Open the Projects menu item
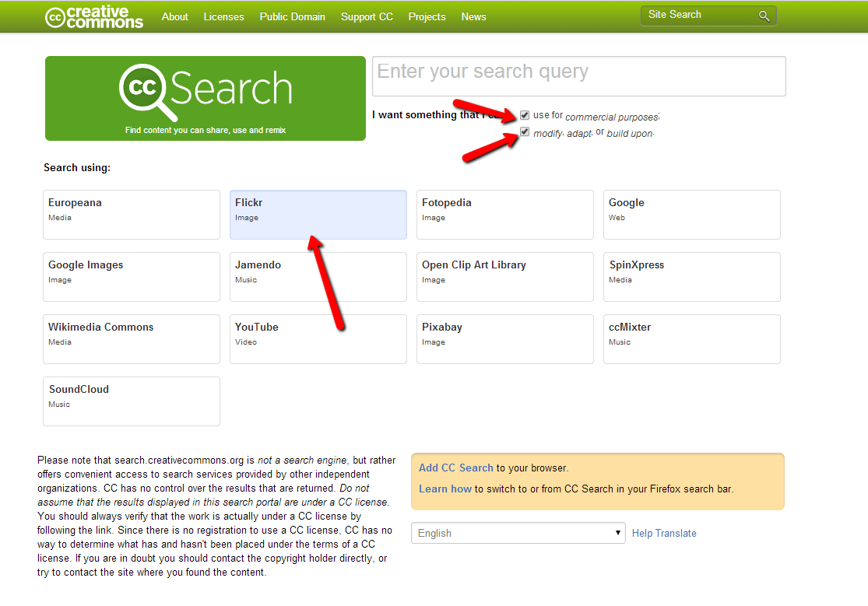Screen dimensions: 868x606 point(427,16)
